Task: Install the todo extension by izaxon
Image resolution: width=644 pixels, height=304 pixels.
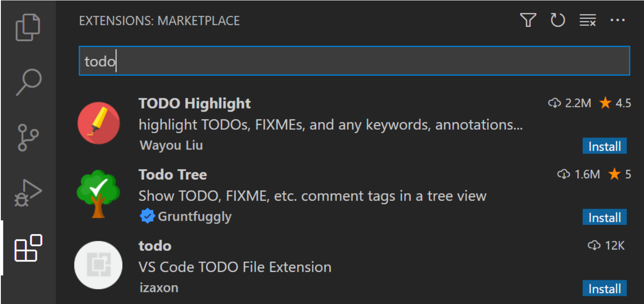Action: [x=604, y=288]
